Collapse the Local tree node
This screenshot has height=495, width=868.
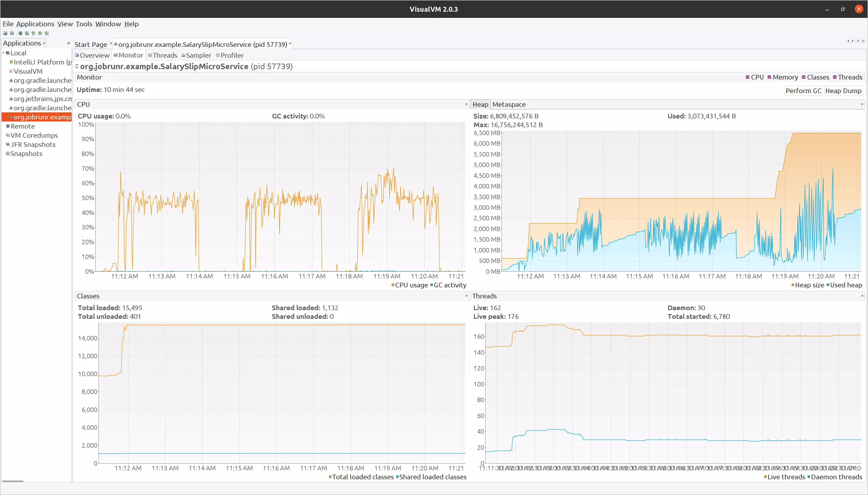click(3, 53)
